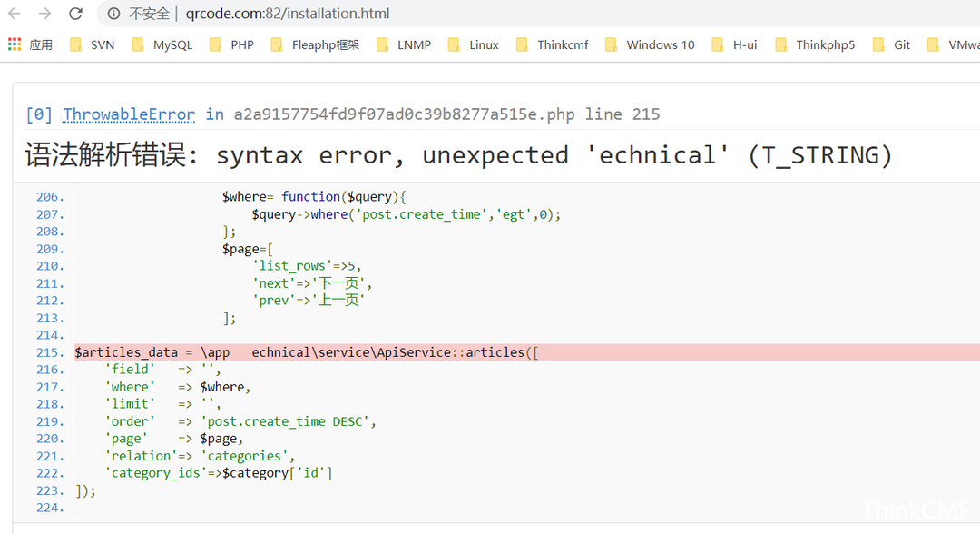
Task: Click the browser back arrow
Action: coord(15,14)
